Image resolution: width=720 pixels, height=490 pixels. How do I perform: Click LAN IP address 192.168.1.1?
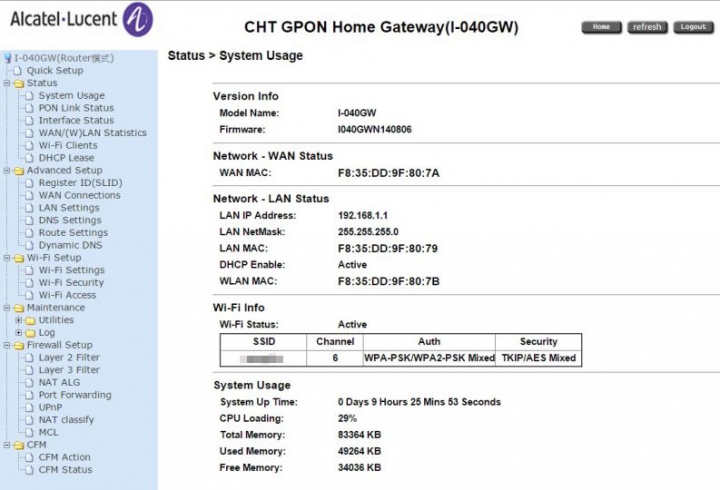point(363,215)
